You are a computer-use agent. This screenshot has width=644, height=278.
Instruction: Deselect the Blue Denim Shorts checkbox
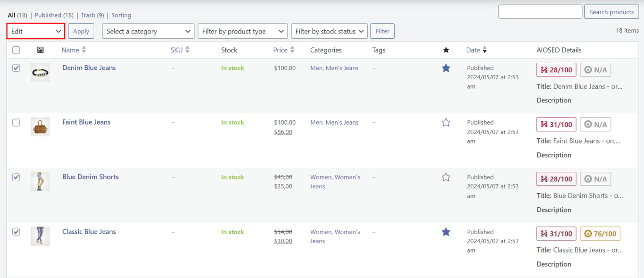pyautogui.click(x=16, y=177)
